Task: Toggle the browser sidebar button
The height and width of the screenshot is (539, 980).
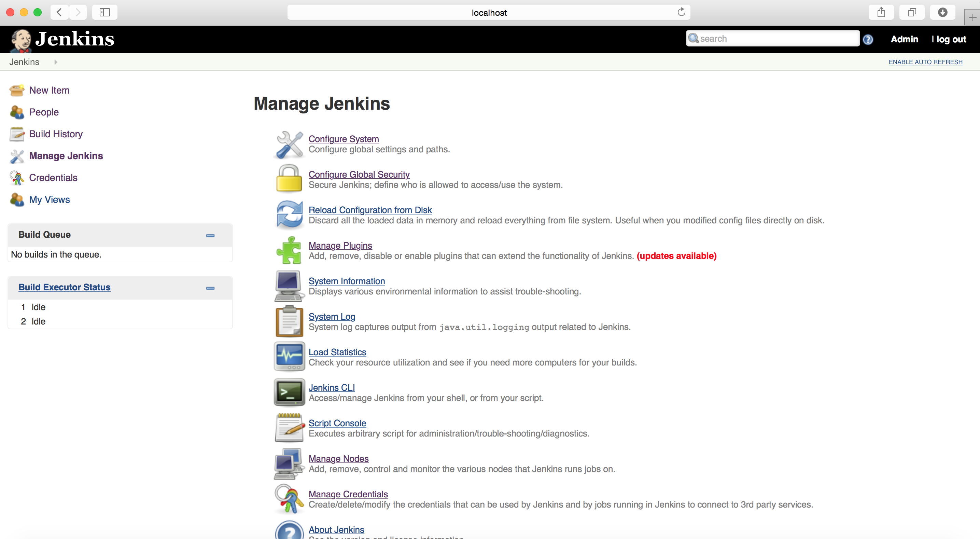Action: tap(104, 13)
